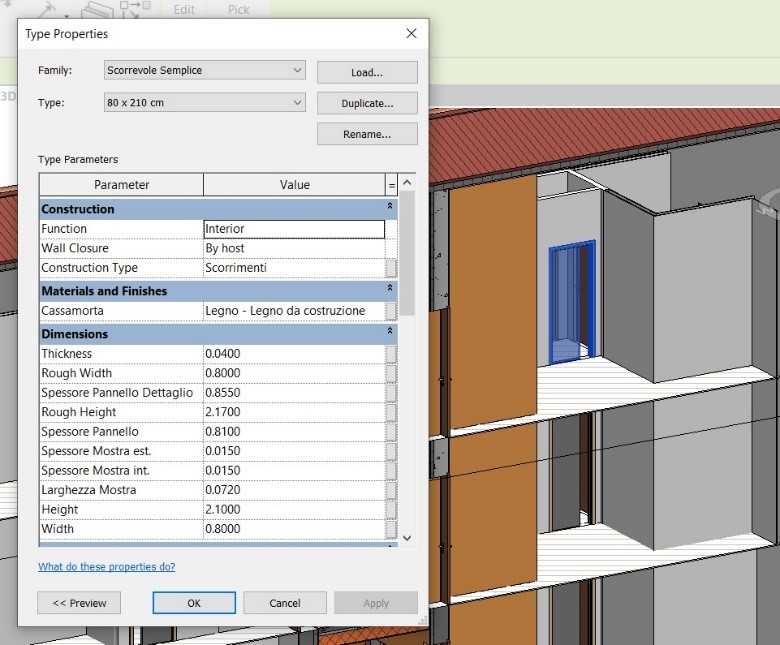Viewport: 780px width, 645px height.
Task: Click the Edit ribbon item behind the dialog
Action: 184,9
